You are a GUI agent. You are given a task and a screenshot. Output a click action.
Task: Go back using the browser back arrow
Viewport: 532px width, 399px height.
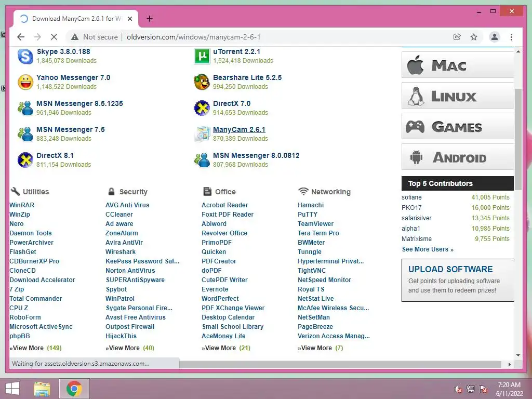click(x=21, y=37)
